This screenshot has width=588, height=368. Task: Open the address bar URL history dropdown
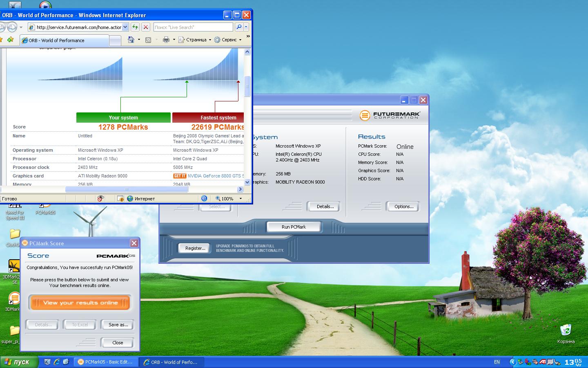(125, 27)
